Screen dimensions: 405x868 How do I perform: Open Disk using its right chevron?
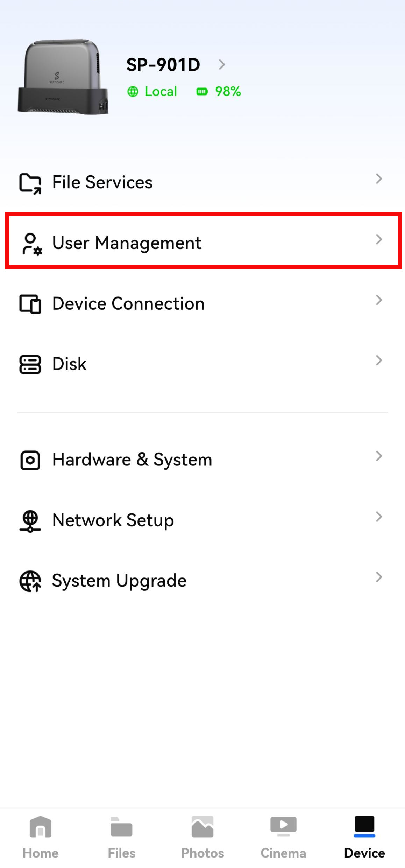pyautogui.click(x=378, y=360)
